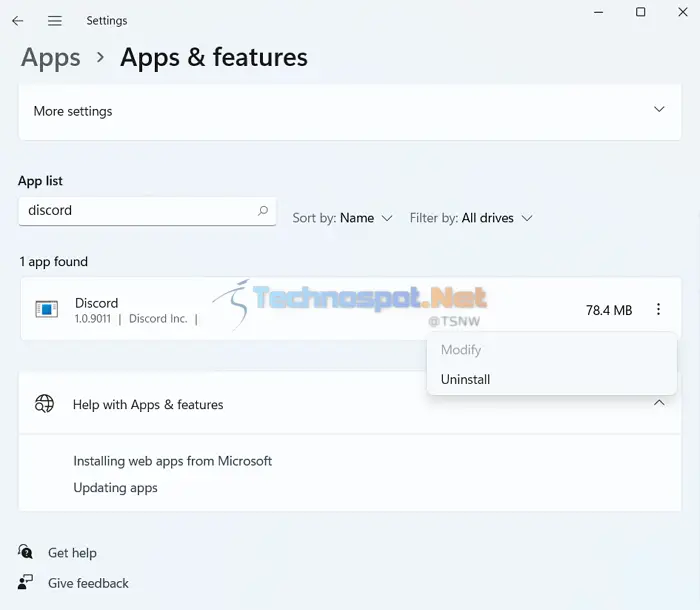This screenshot has height=610, width=700.
Task: Click the Give feedback link
Action: (x=88, y=583)
